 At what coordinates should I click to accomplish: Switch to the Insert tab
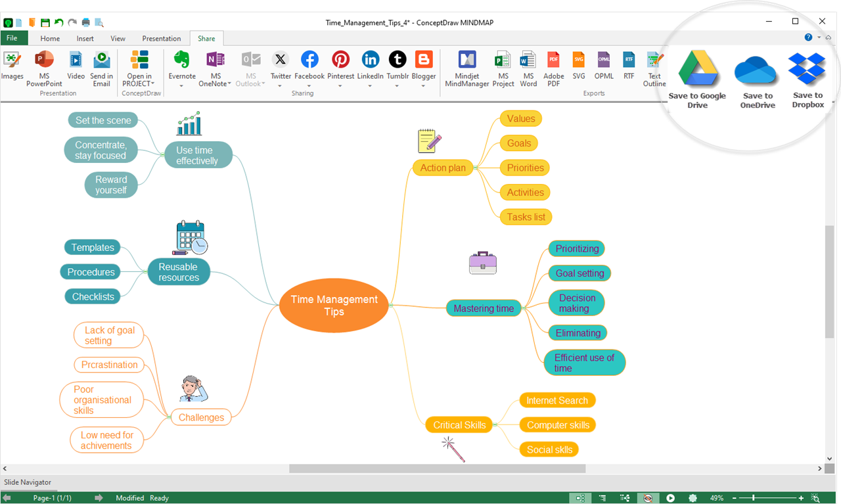(x=85, y=39)
